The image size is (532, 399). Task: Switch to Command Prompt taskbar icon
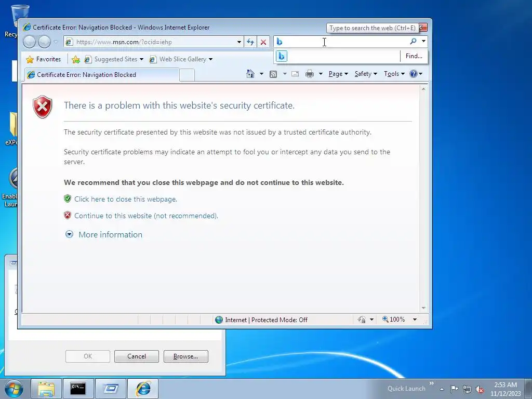78,389
